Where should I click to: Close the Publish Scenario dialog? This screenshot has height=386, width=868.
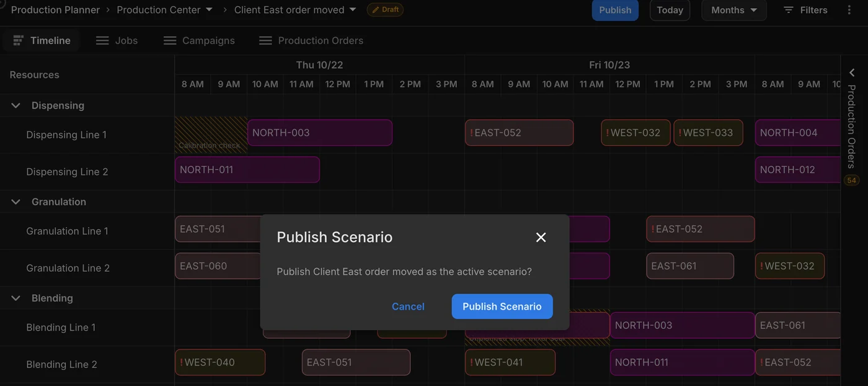pyautogui.click(x=541, y=237)
